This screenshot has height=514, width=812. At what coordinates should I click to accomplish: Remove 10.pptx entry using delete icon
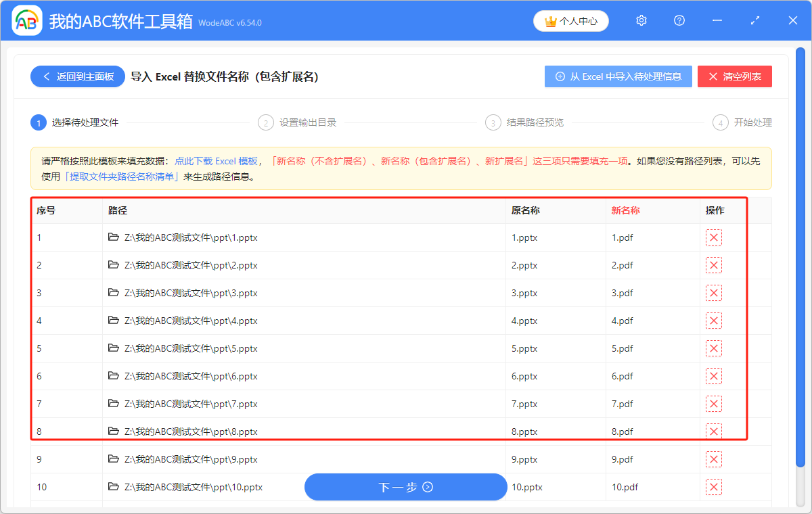click(714, 486)
